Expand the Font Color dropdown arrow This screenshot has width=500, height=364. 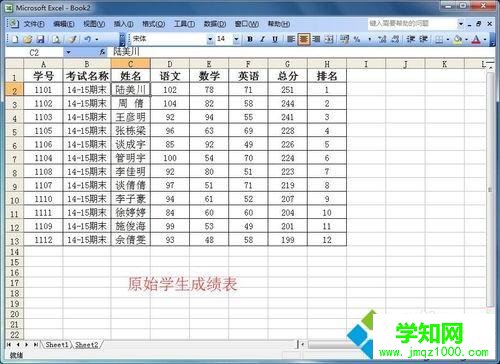pyautogui.click(x=485, y=39)
